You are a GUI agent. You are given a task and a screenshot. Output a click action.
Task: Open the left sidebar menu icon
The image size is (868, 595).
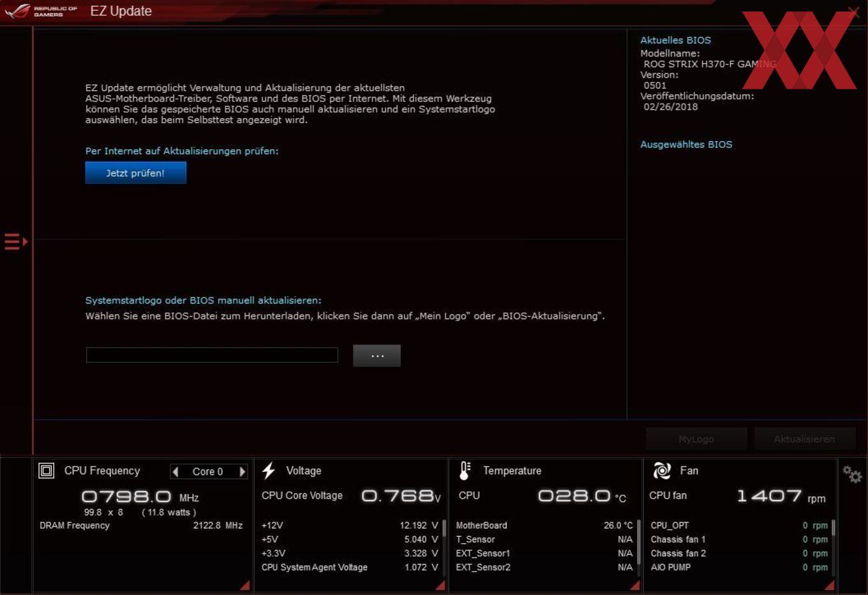tap(16, 242)
